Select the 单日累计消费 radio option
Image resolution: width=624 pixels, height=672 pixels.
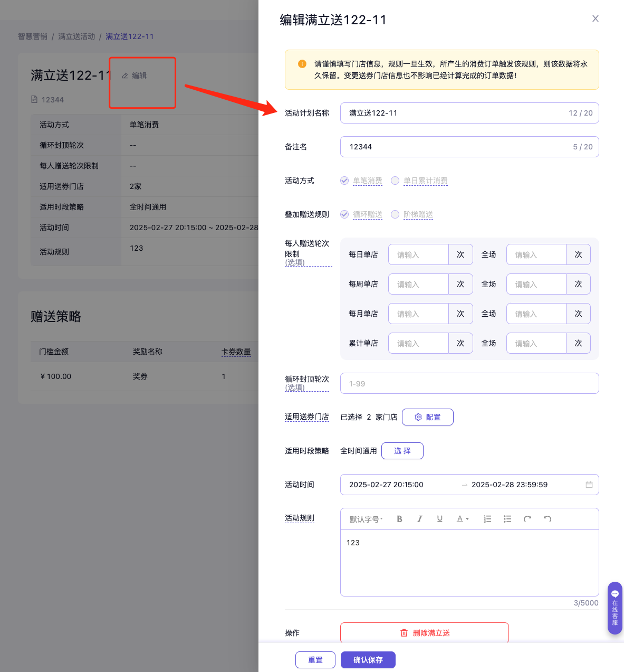pyautogui.click(x=395, y=181)
